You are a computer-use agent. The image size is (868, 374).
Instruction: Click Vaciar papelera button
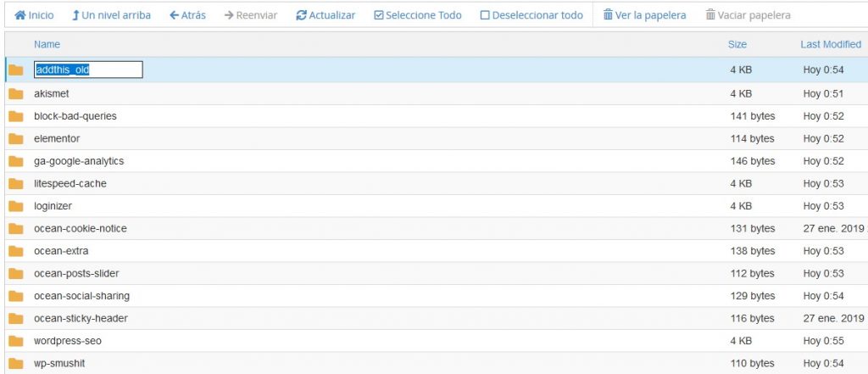748,15
